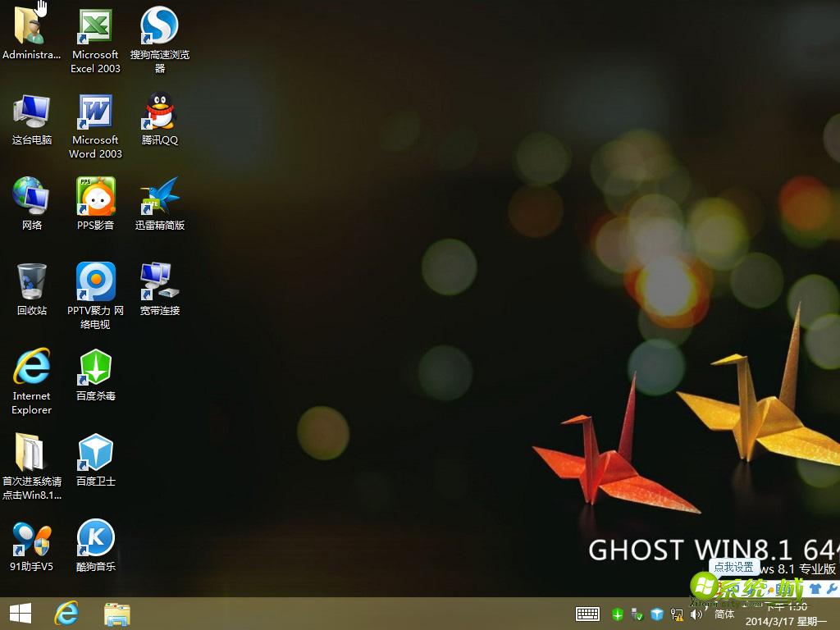Image resolution: width=840 pixels, height=630 pixels.
Task: Click the Windows Start button
Action: tap(21, 613)
